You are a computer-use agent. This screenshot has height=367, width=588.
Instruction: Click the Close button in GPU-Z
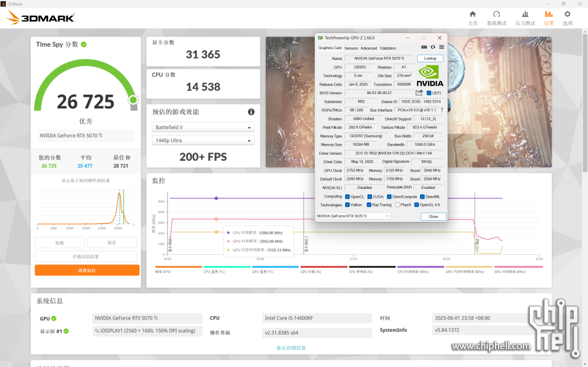point(433,216)
